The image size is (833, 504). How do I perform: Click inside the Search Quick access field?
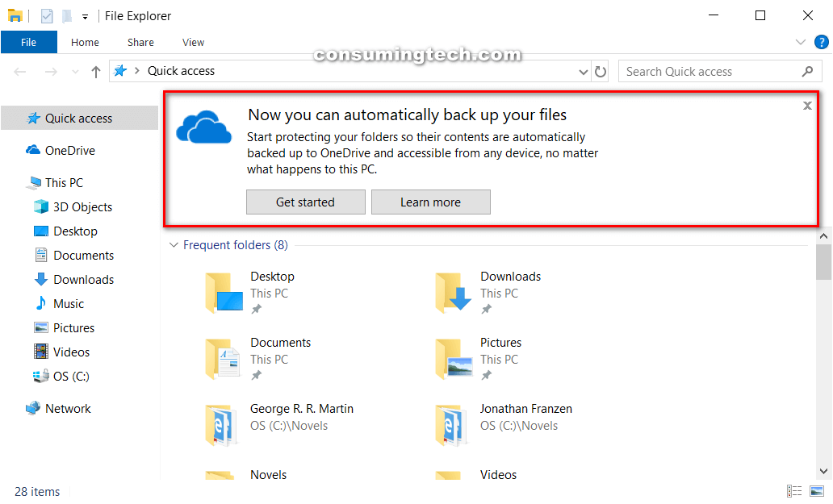pyautogui.click(x=710, y=71)
